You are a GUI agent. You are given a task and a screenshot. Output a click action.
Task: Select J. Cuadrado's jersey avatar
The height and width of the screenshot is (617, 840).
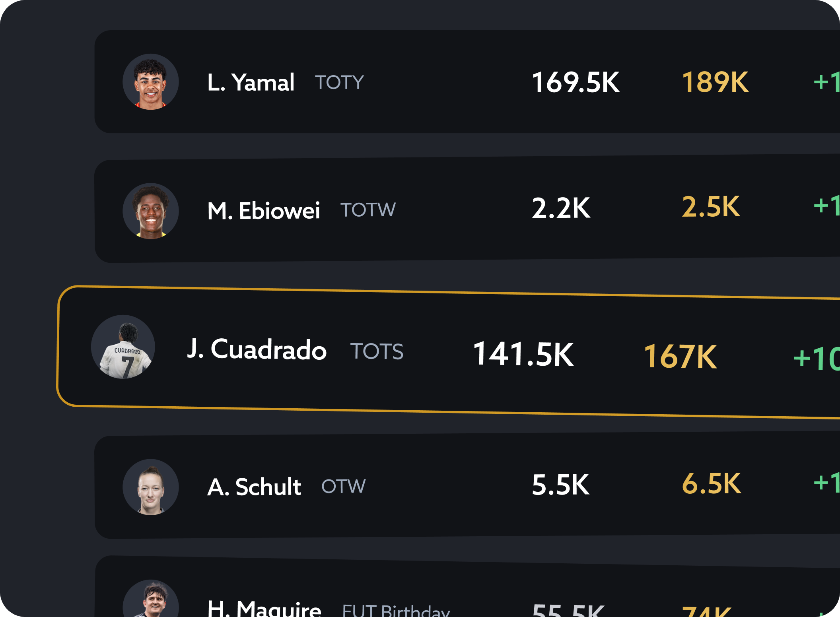123,347
